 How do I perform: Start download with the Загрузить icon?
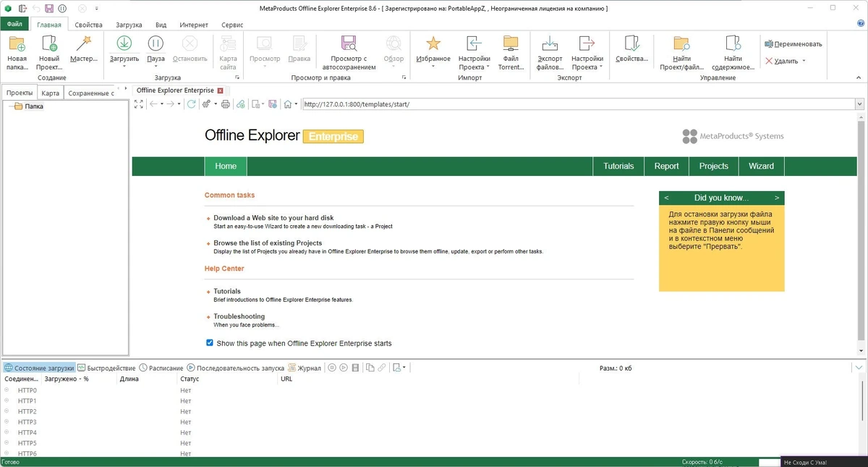(x=124, y=43)
